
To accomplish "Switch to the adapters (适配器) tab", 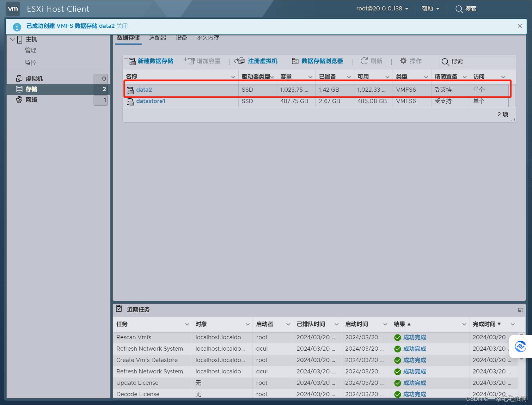I will (157, 38).
